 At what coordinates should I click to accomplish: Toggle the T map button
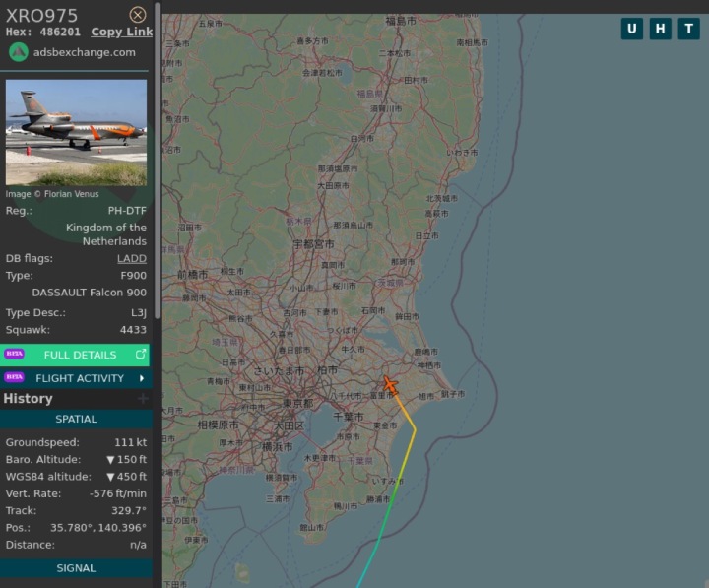click(688, 29)
